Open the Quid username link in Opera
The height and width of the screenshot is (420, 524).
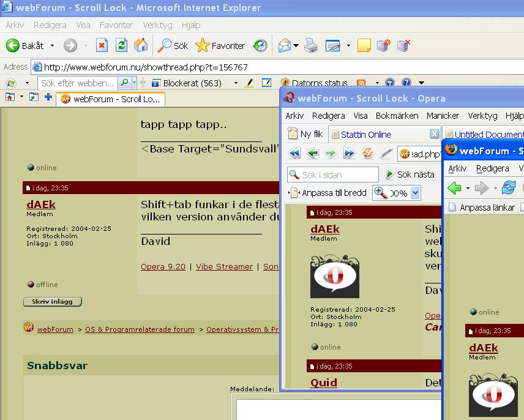(x=323, y=383)
